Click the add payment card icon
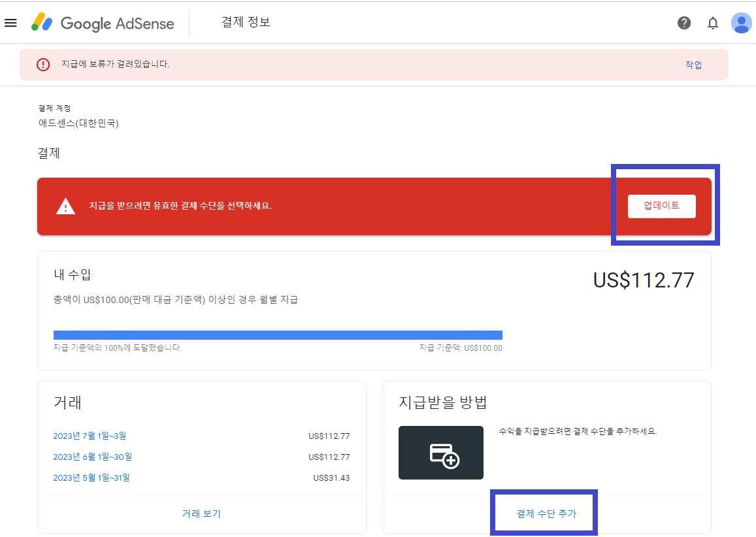The height and width of the screenshot is (537, 756). coord(440,452)
